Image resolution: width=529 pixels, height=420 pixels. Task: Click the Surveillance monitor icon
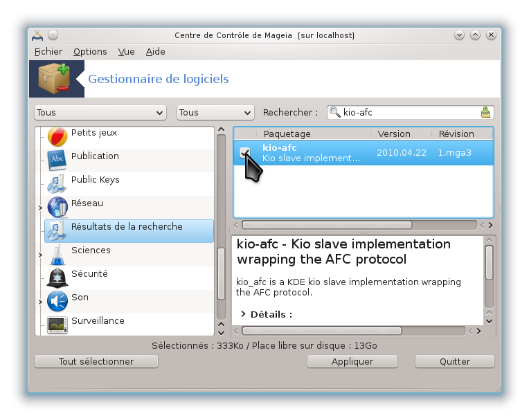click(57, 325)
